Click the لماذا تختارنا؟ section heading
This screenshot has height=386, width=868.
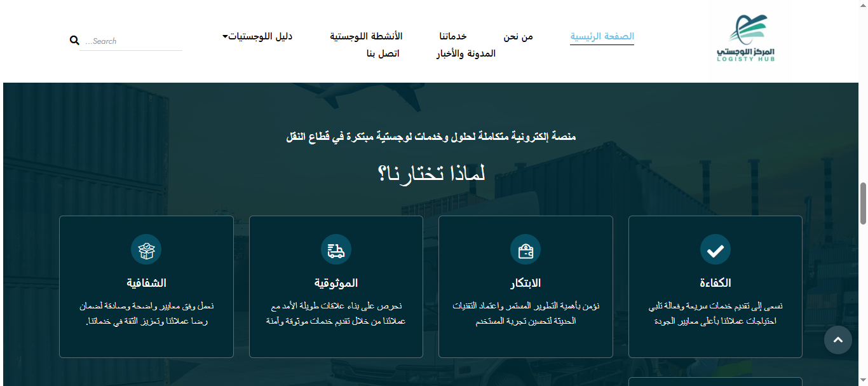431,173
